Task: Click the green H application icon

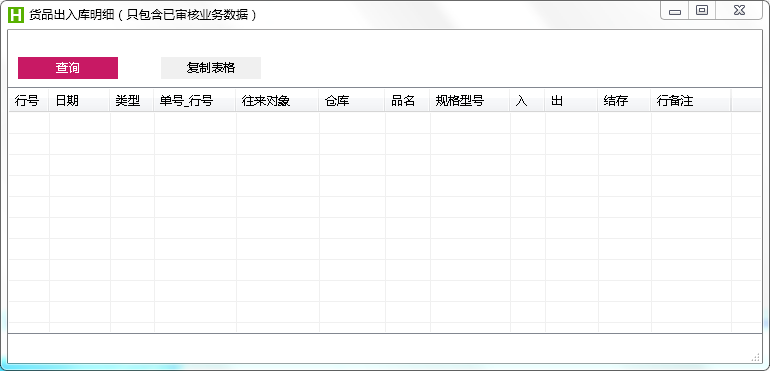Action: [x=16, y=15]
